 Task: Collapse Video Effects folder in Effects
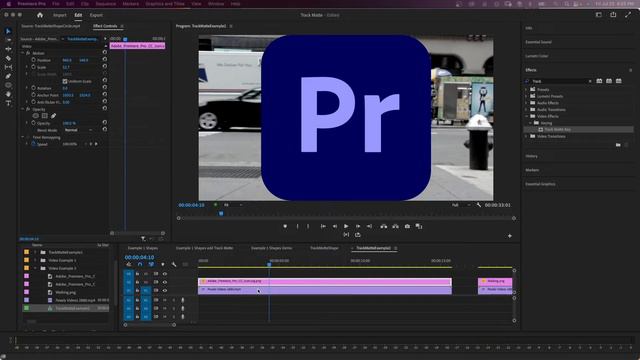[527, 116]
